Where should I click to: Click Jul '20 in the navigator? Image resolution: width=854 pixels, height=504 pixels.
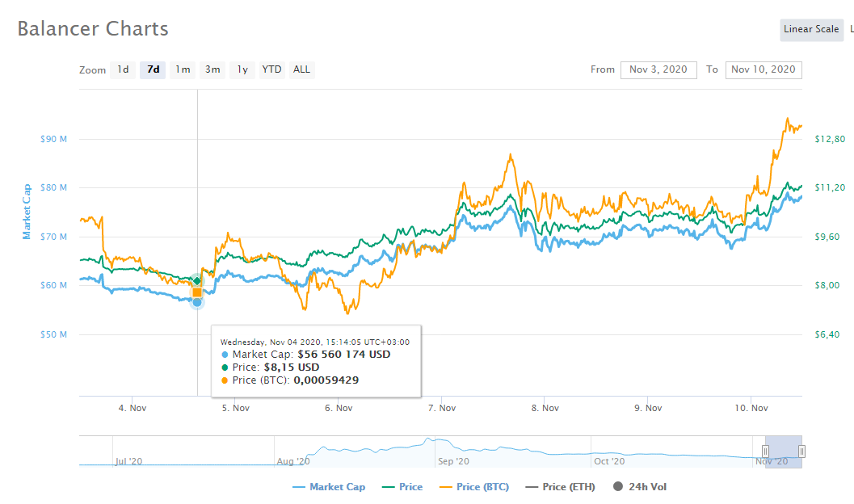(128, 461)
